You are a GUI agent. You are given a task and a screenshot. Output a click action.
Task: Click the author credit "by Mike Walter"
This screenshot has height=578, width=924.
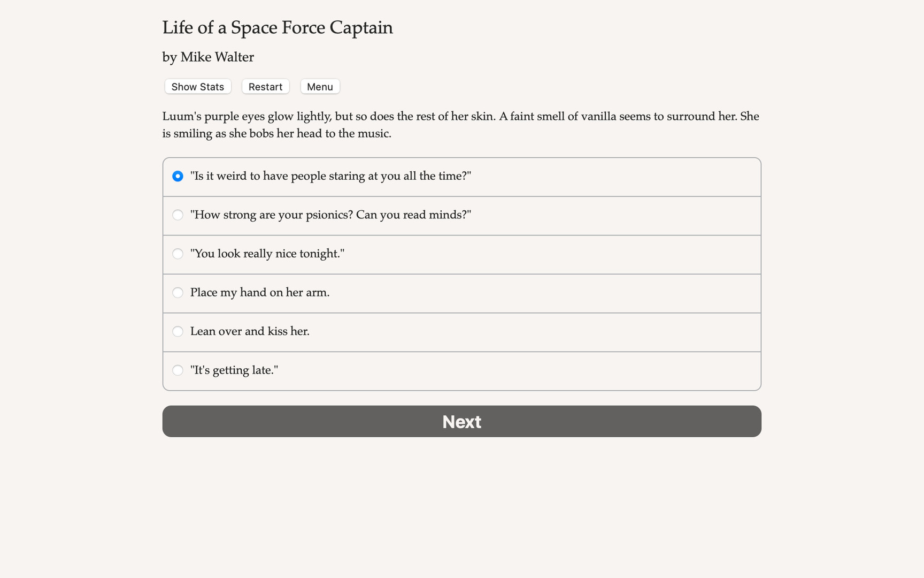click(x=207, y=57)
